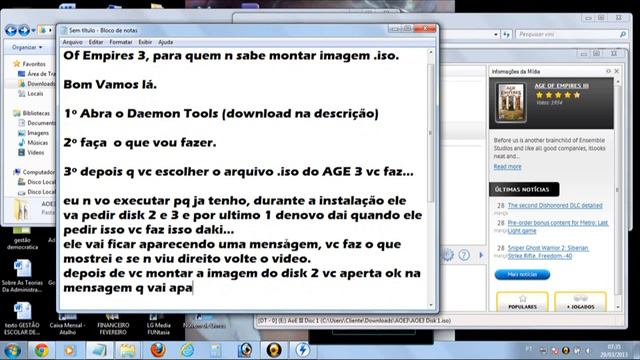640x360 pixels.
Task: Click the gold round player icon in taskbar
Action: pyautogui.click(x=274, y=350)
